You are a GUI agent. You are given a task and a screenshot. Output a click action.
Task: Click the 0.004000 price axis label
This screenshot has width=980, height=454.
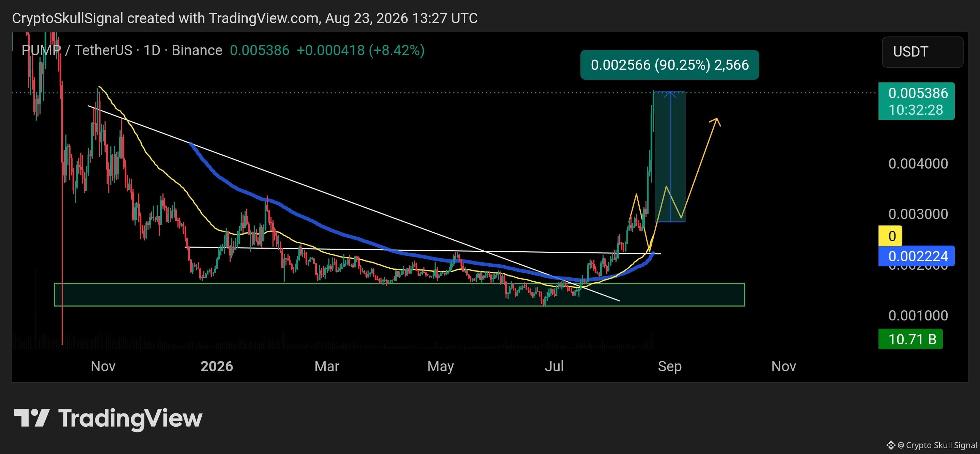(918, 163)
